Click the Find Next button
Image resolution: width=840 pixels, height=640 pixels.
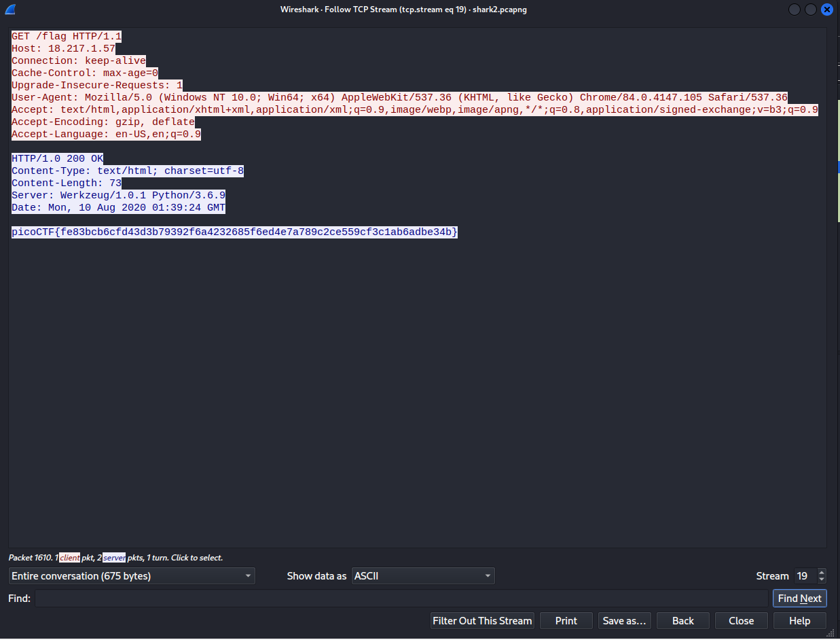(x=799, y=599)
